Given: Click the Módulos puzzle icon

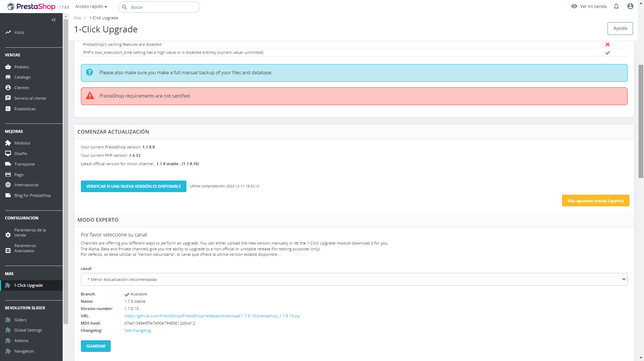Looking at the screenshot, I should coord(8,143).
